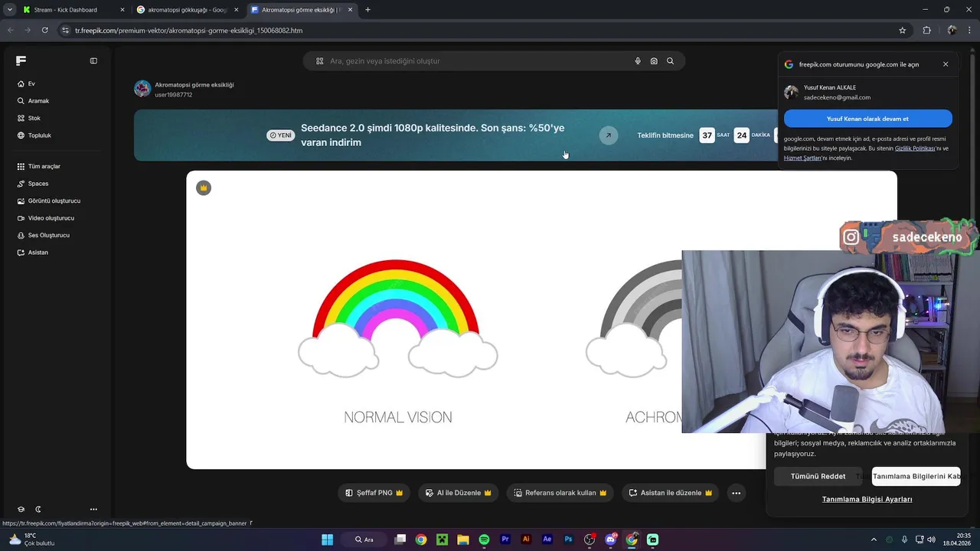Open the tab search dropdown arrow
Viewport: 980px width, 551px height.
[x=9, y=10]
